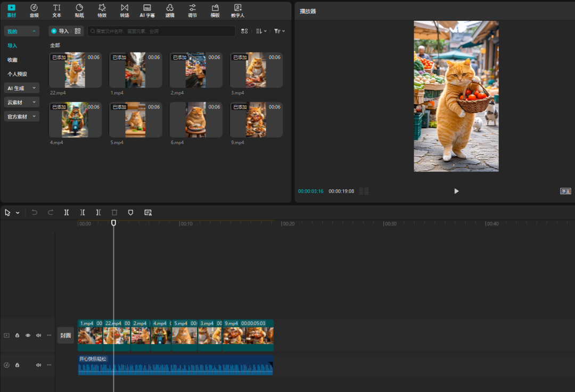The image size is (575, 392).
Task: Open the more options dots on audio track
Action: (49, 365)
